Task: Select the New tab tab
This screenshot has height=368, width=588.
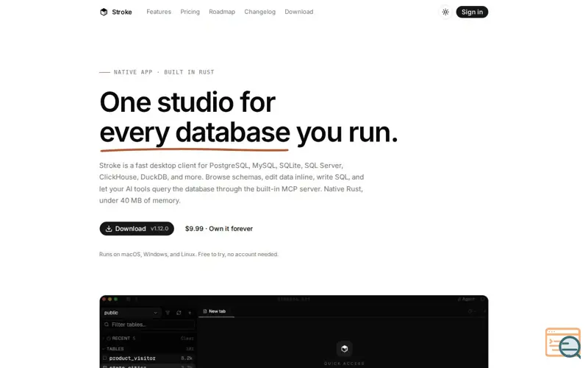Action: click(x=215, y=311)
